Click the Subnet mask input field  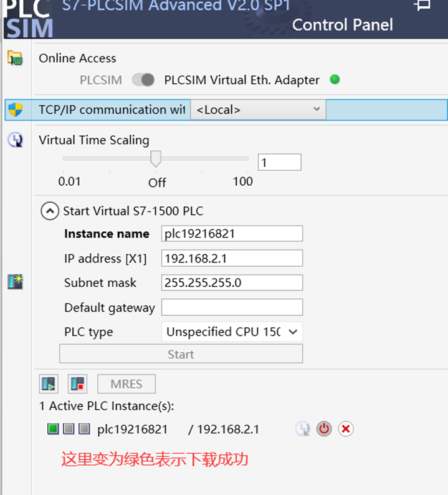pyautogui.click(x=232, y=282)
